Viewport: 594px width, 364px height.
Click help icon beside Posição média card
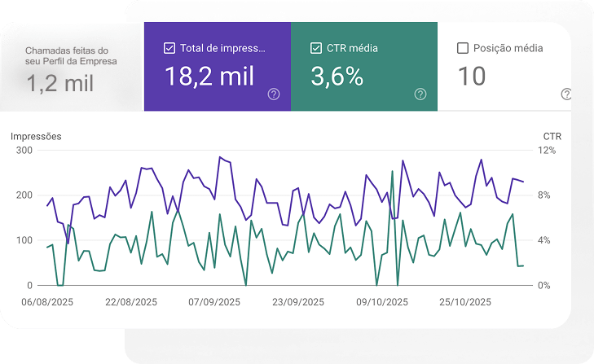pos(566,94)
